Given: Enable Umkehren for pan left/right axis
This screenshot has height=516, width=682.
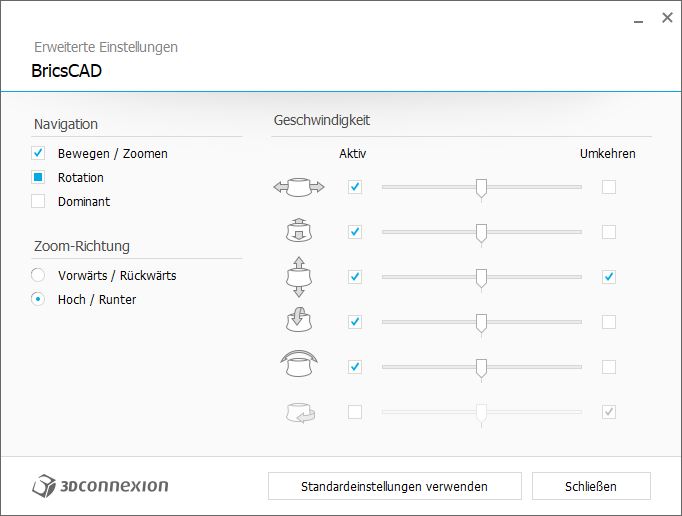Looking at the screenshot, I should tap(609, 187).
